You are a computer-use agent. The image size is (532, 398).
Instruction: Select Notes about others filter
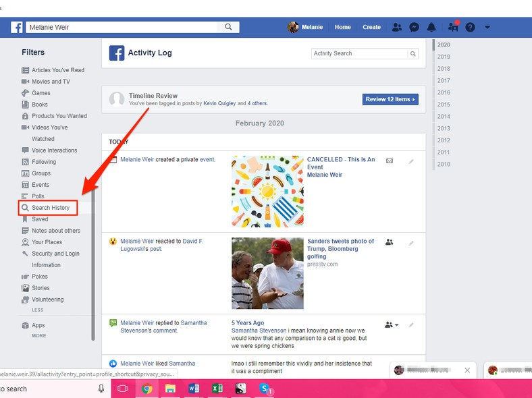(x=51, y=231)
